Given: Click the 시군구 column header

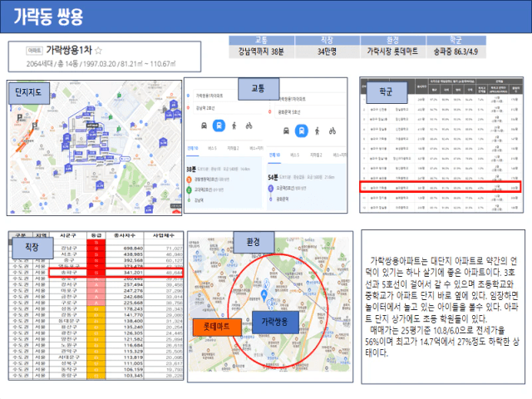Looking at the screenshot, I should (68, 235).
